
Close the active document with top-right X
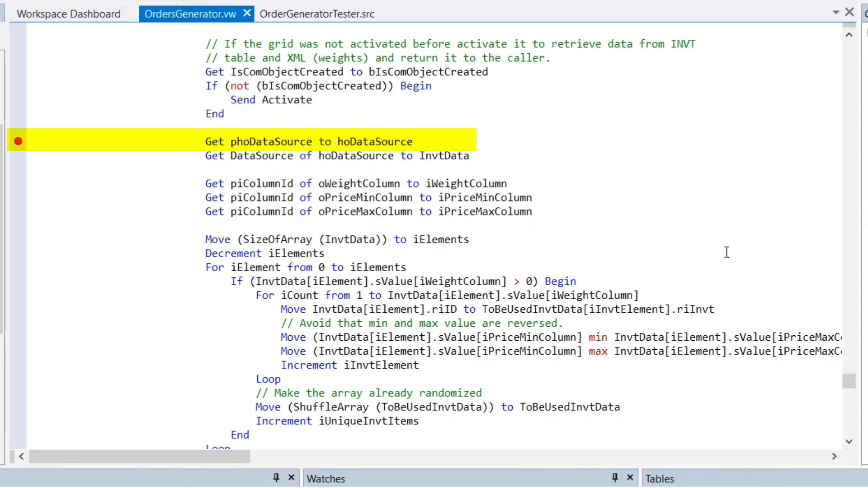(x=849, y=12)
